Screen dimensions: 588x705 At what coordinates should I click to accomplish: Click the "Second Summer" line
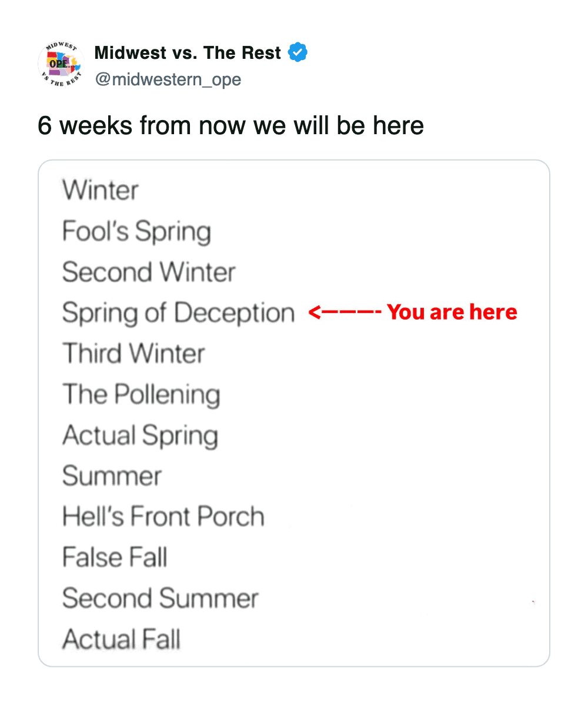pyautogui.click(x=160, y=598)
